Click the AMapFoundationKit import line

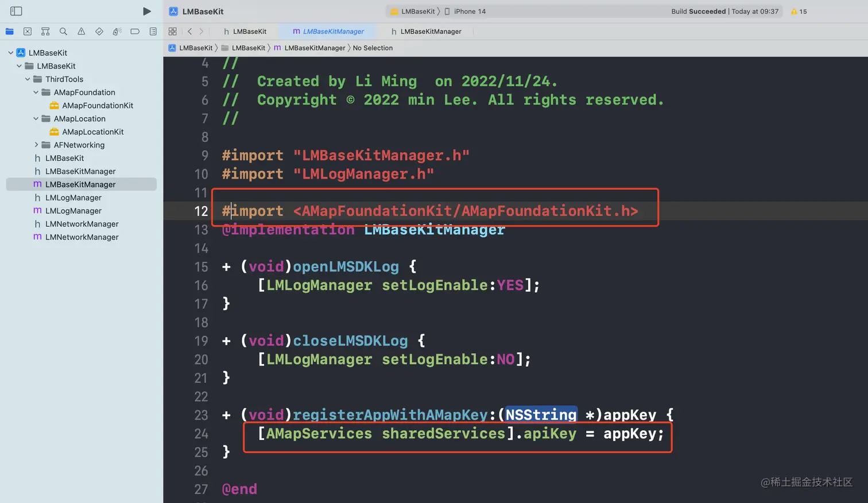430,211
